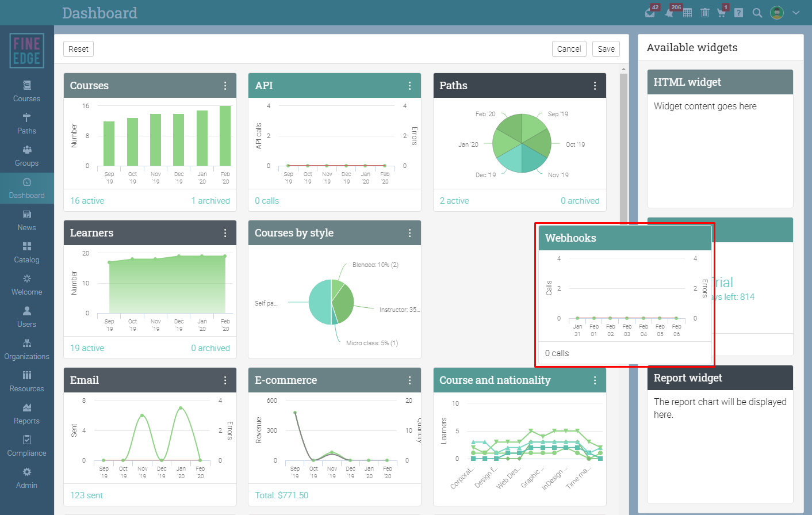This screenshot has height=515, width=812.
Task: Open the shopping cart
Action: click(721, 13)
